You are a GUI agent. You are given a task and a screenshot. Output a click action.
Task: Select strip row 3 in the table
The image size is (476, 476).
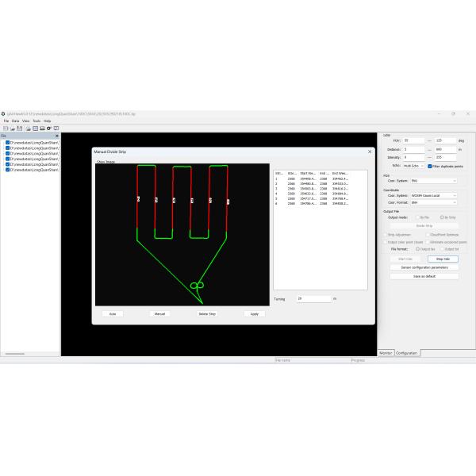311,188
